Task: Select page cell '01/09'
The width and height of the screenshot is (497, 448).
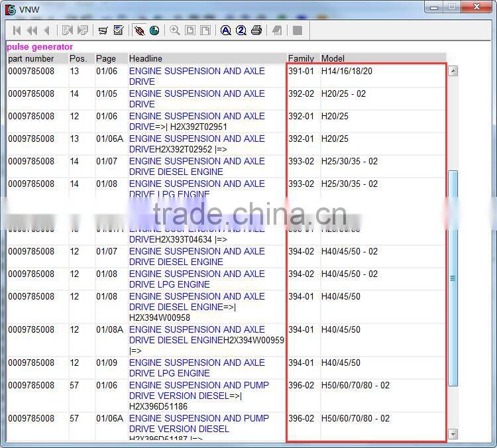Action: coord(107,363)
